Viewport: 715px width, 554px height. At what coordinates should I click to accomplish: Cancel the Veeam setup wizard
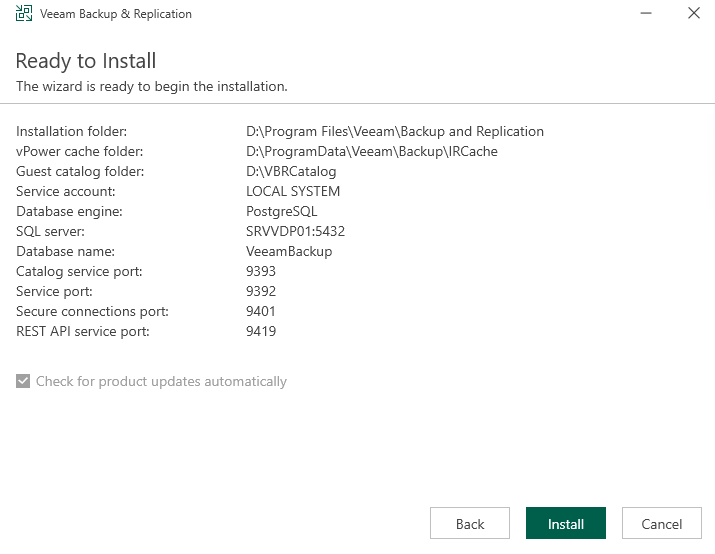(x=661, y=524)
